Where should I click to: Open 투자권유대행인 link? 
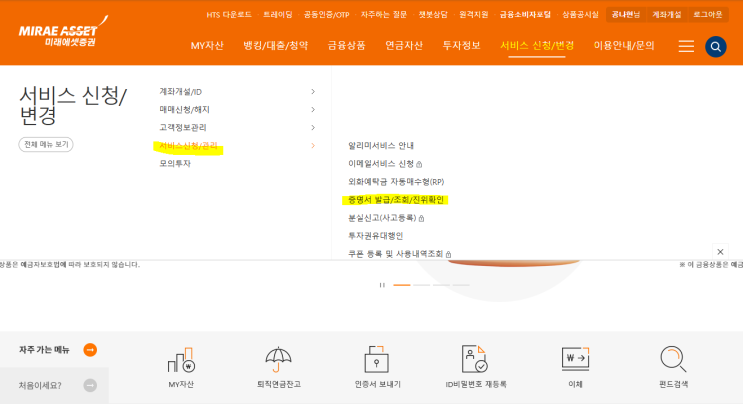coord(375,236)
